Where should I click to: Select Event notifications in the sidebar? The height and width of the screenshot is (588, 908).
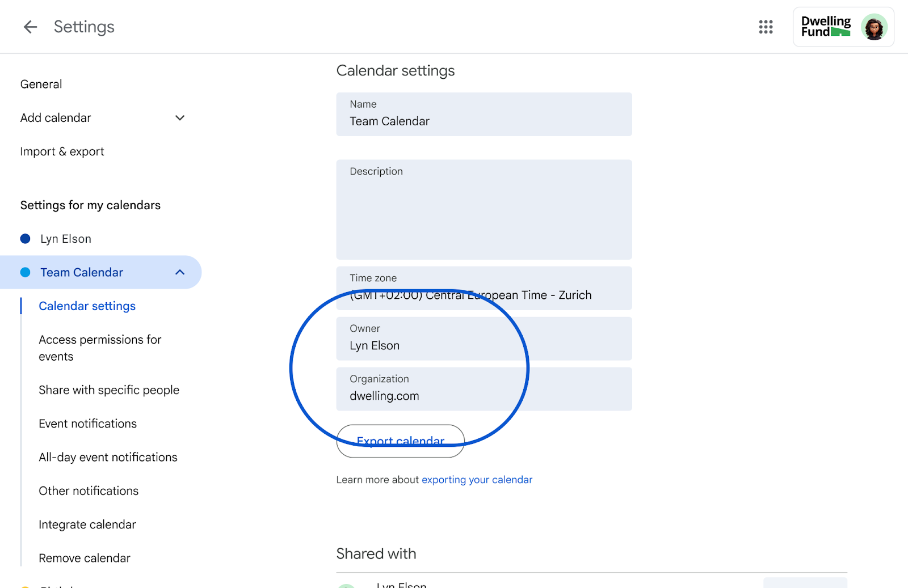click(x=87, y=424)
